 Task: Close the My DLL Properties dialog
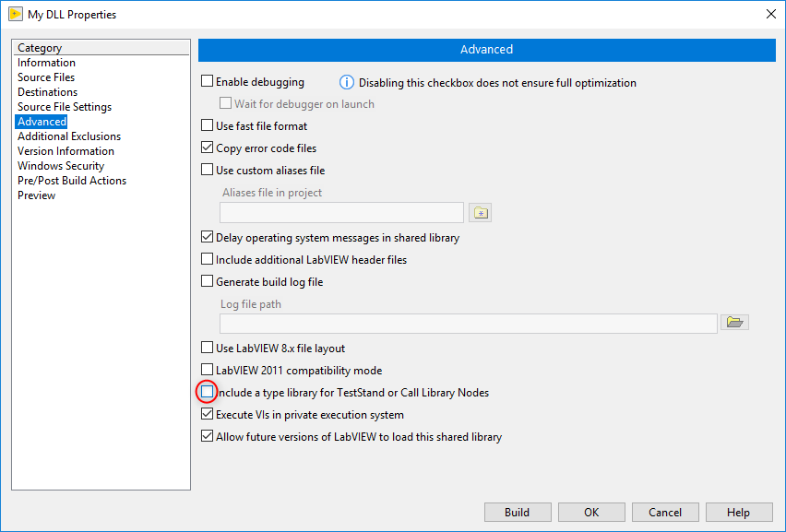pos(771,14)
